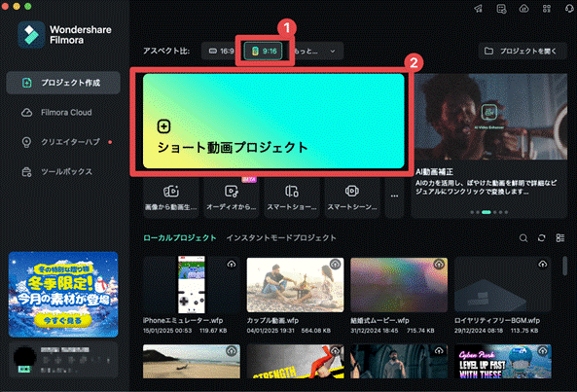Image resolution: width=577 pixels, height=392 pixels.
Task: Toggle the list view layout icon
Action: click(x=560, y=238)
